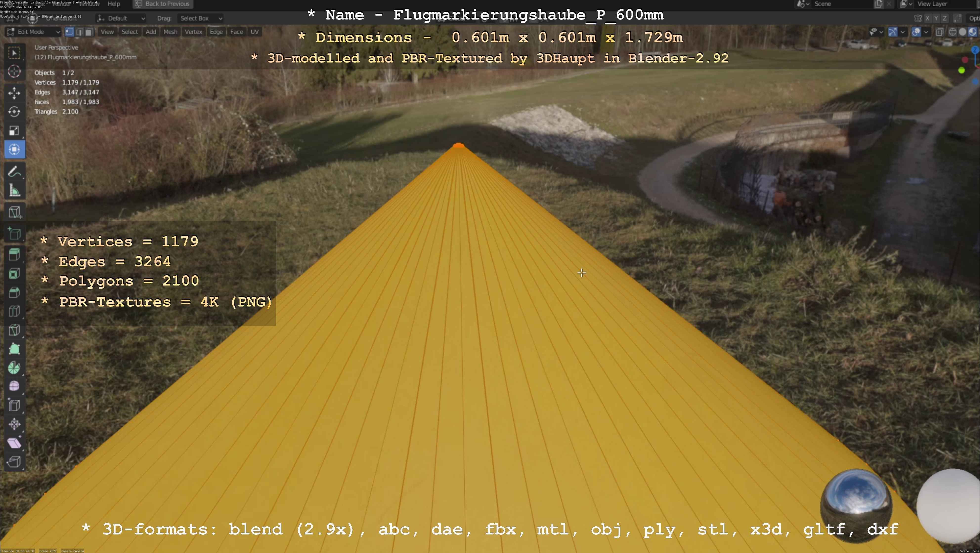980x553 pixels.
Task: Open the Add menu
Action: (x=151, y=32)
